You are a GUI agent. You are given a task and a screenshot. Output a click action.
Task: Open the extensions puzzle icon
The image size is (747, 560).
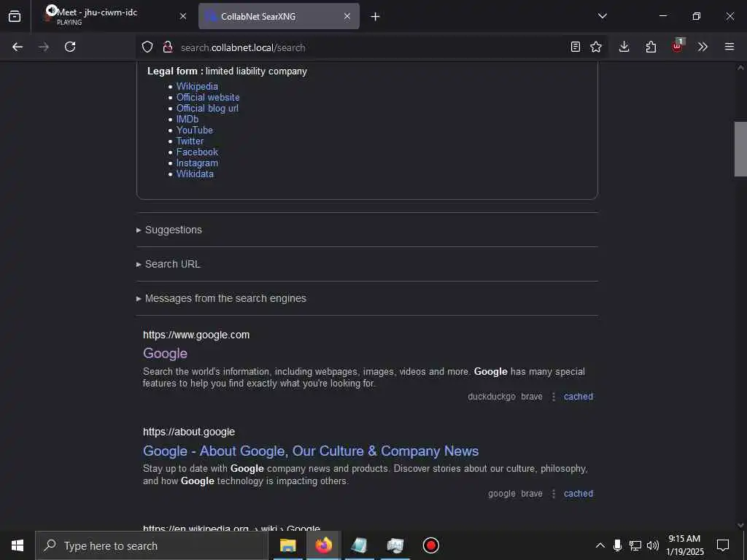pos(651,47)
